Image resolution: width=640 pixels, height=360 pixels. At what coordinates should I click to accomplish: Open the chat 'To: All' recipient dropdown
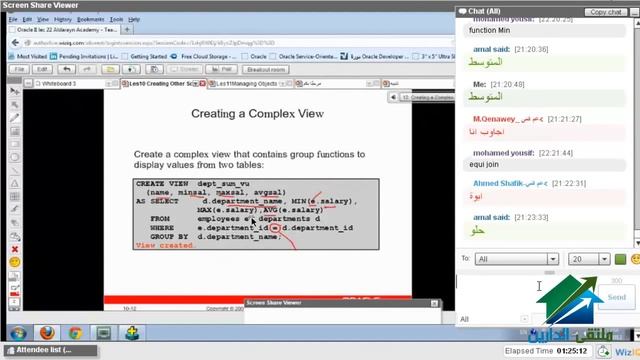tap(516, 259)
